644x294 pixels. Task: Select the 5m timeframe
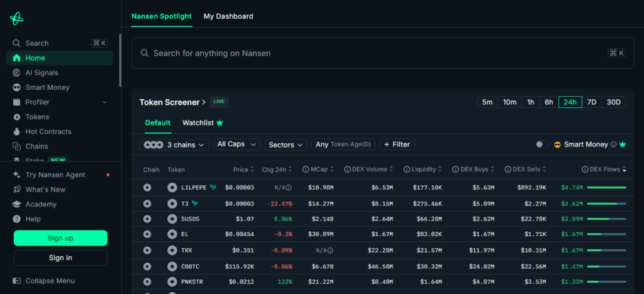click(487, 102)
